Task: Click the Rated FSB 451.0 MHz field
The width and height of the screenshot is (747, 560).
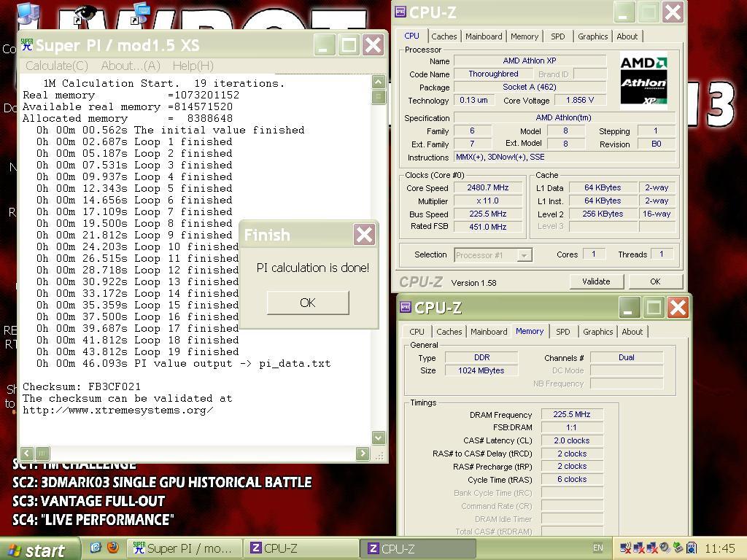Action: click(488, 227)
